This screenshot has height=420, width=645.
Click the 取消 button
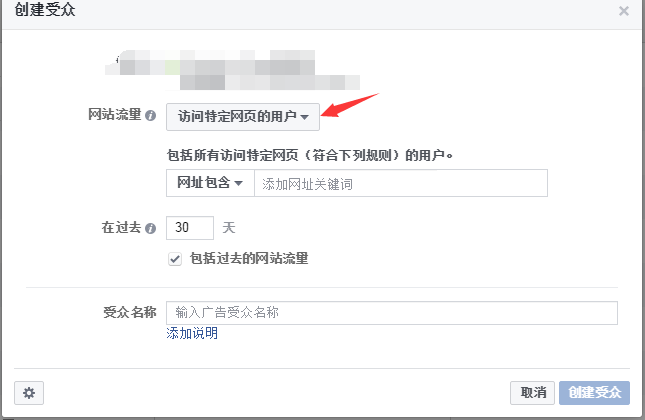tap(532, 393)
